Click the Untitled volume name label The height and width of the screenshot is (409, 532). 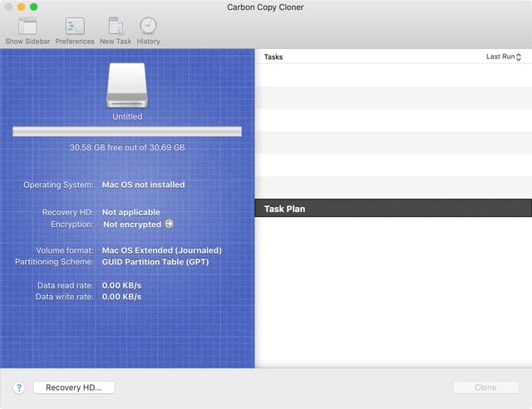coord(127,117)
